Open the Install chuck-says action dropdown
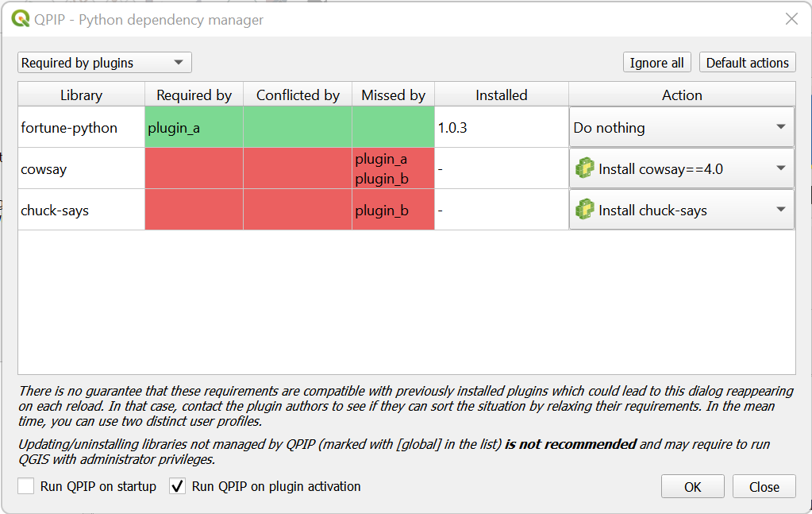 point(682,210)
